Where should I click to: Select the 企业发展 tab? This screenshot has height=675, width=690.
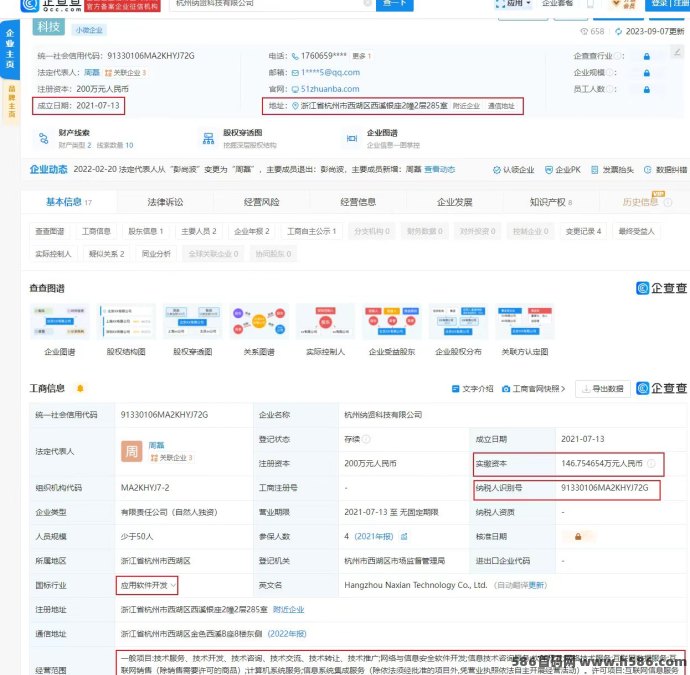pos(454,202)
